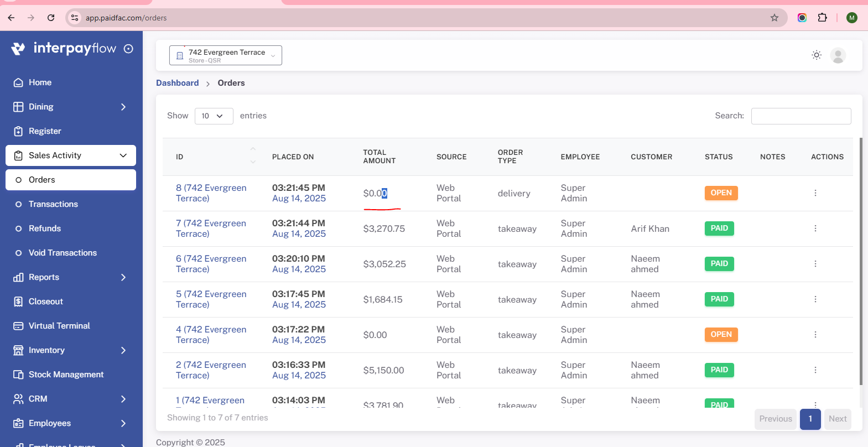Image resolution: width=868 pixels, height=447 pixels.
Task: Click the Employees badge icon
Action: point(18,423)
